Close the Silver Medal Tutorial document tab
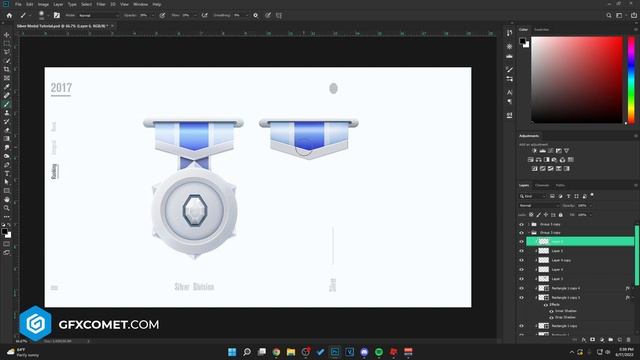Image resolution: width=640 pixels, height=360 pixels. 112,26
